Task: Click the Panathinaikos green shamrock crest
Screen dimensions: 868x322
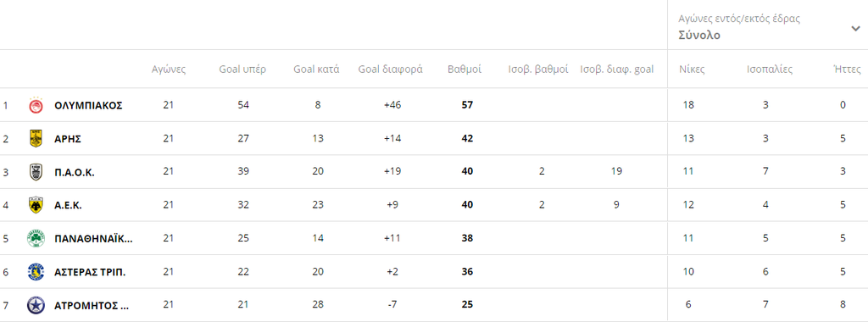Action: click(36, 238)
